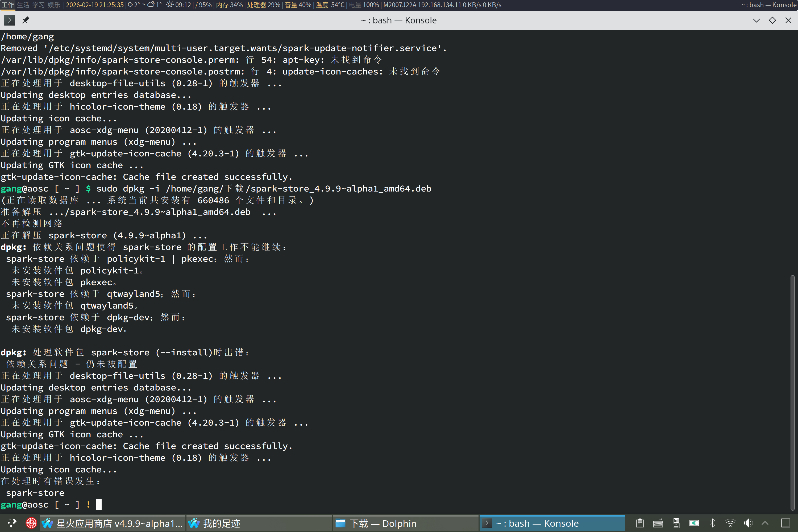
Task: Click Konsole terminal icon in title bar
Action: pos(10,20)
